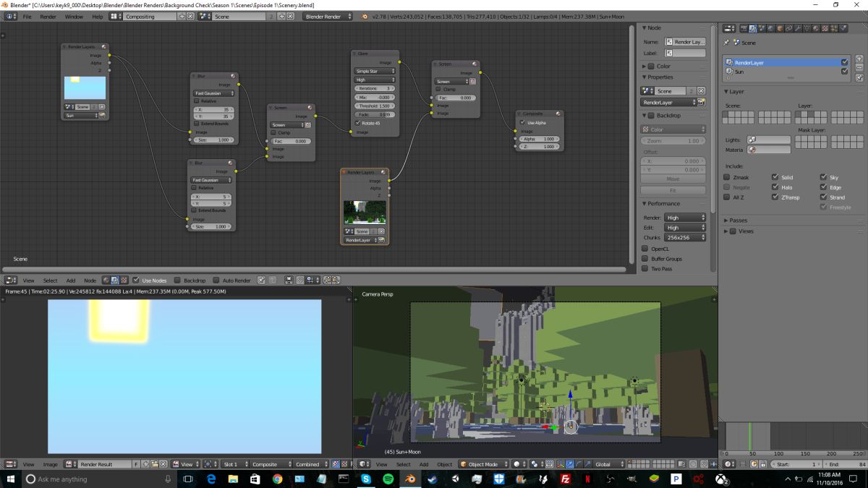The height and width of the screenshot is (488, 868).
Task: Open the Object menu in 3D view header
Action: [x=445, y=464]
